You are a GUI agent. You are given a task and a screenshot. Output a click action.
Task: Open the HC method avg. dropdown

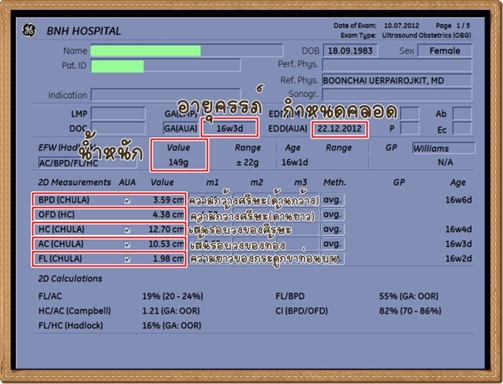point(332,229)
